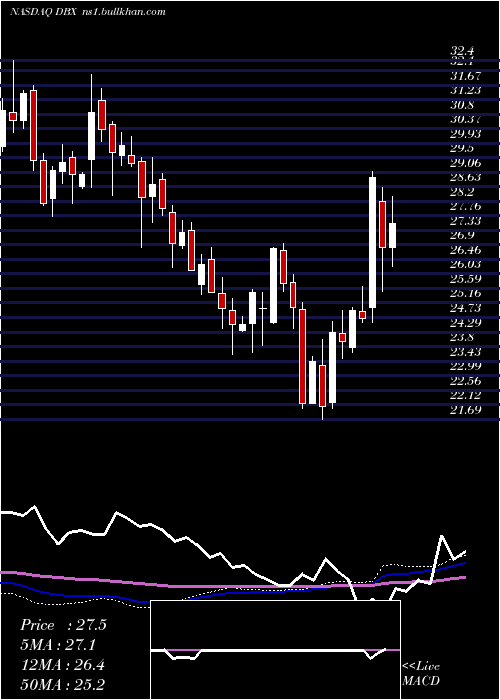This screenshot has height=700, width=500.
Task: Click the 27.76 price axis label
Action: coord(466,207)
